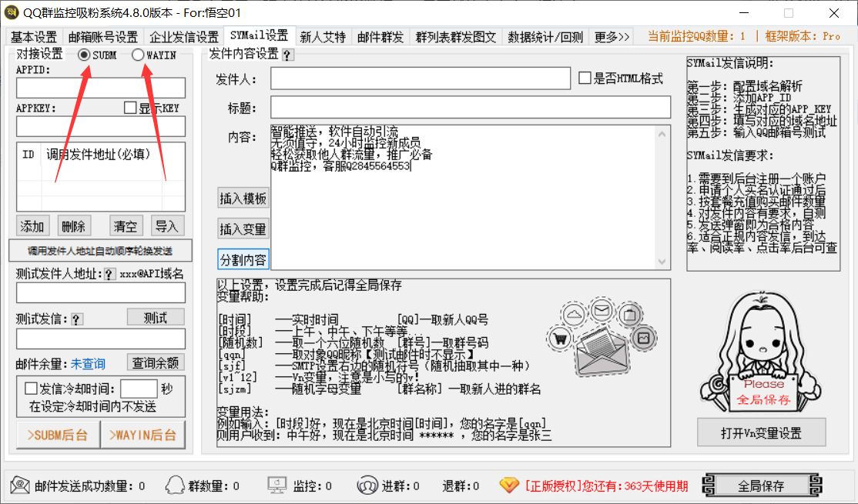Click the 当前监控QQ数量: 1 text
Image resolution: width=858 pixels, height=504 pixels.
[x=696, y=37]
